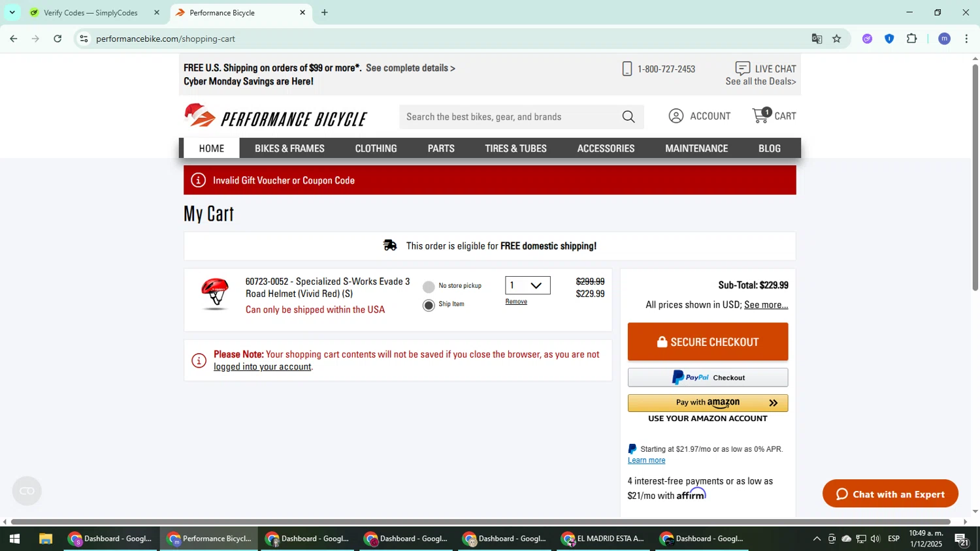Bookmark this page with star icon
The width and height of the screenshot is (980, 551).
(x=837, y=39)
